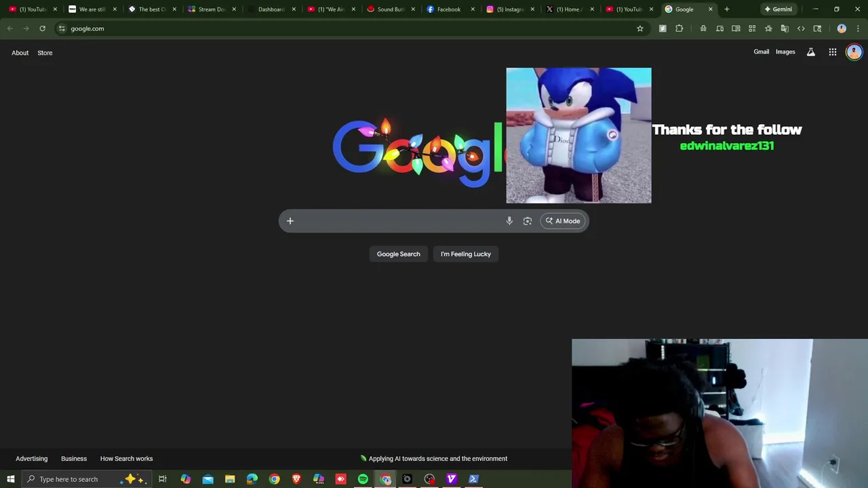Viewport: 868px width, 488px height.
Task: Click the starred bookmarks extension icon
Action: pos(768,28)
